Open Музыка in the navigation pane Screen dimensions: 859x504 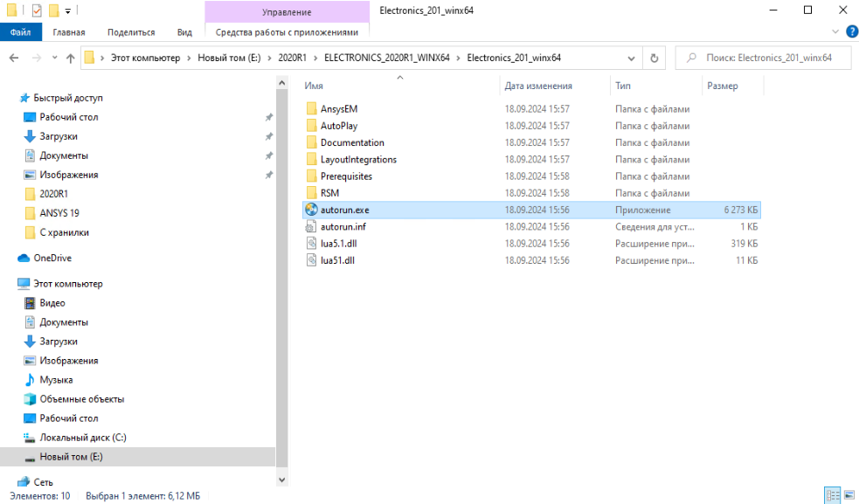56,380
